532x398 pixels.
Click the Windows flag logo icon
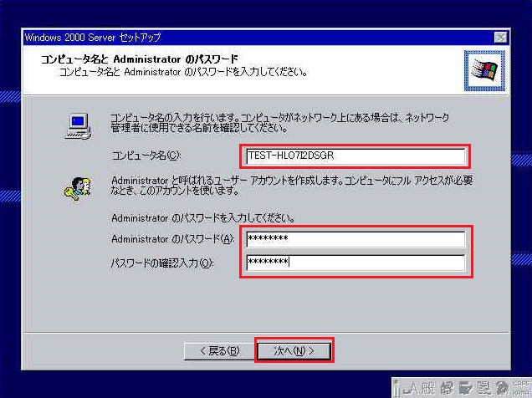484,71
